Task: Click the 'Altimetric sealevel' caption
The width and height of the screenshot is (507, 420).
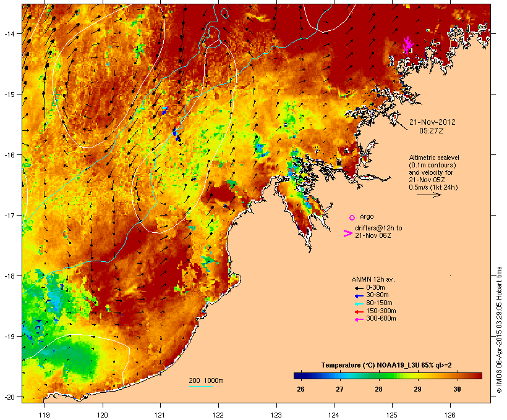Action: point(434,157)
